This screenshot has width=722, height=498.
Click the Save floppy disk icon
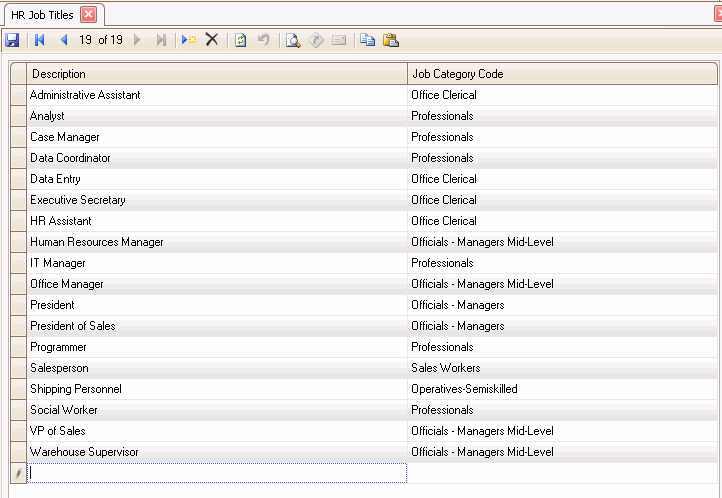click(x=12, y=40)
